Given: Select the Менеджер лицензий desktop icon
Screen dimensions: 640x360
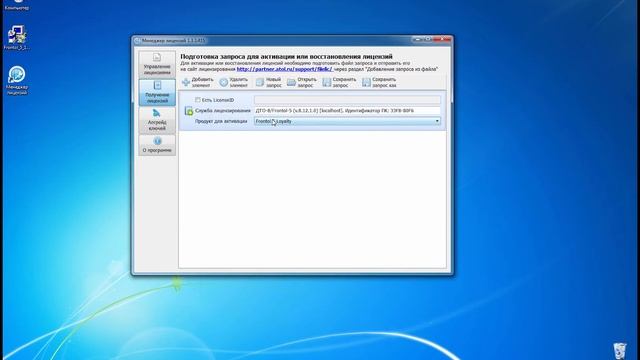Looking at the screenshot, I should 17,81.
